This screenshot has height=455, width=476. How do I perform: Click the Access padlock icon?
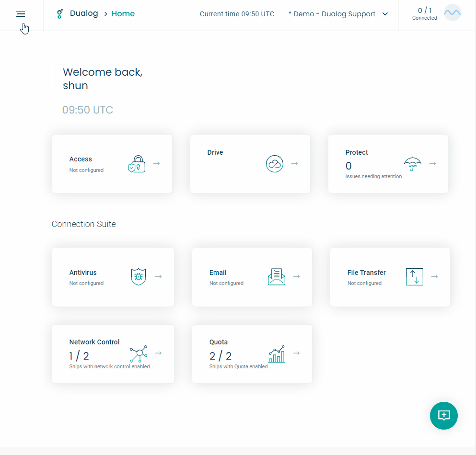click(x=137, y=163)
